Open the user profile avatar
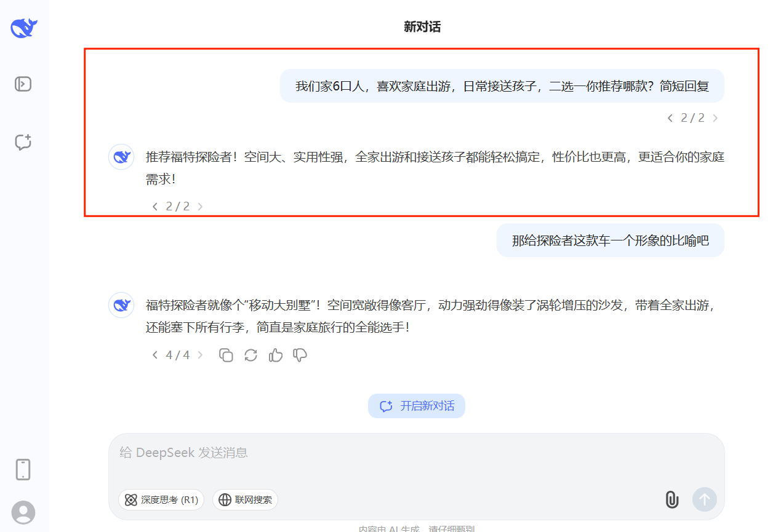This screenshot has width=781, height=532. click(x=23, y=512)
